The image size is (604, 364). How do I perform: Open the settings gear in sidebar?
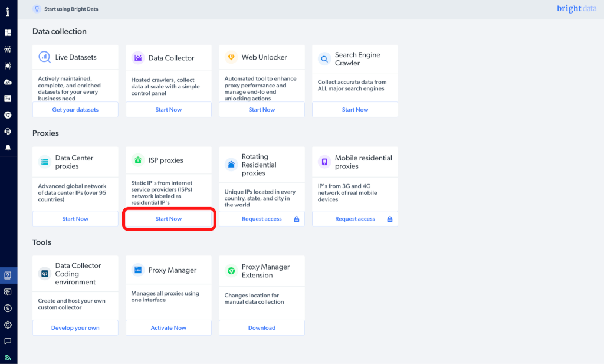point(8,324)
